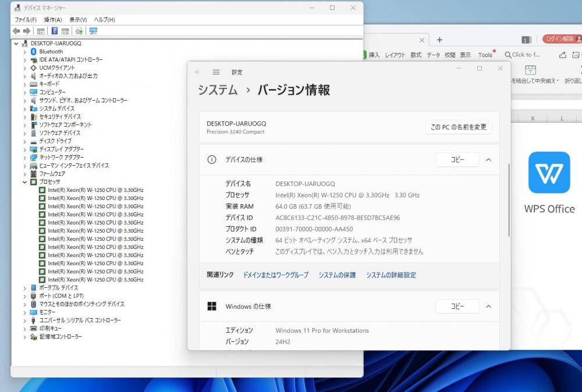
Task: Open the ヘルプ(H) menu
Action: (104, 20)
